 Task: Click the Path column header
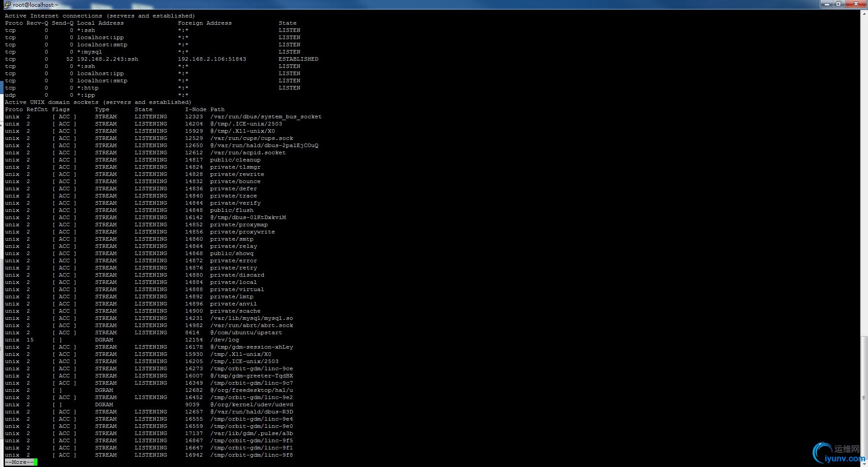217,109
